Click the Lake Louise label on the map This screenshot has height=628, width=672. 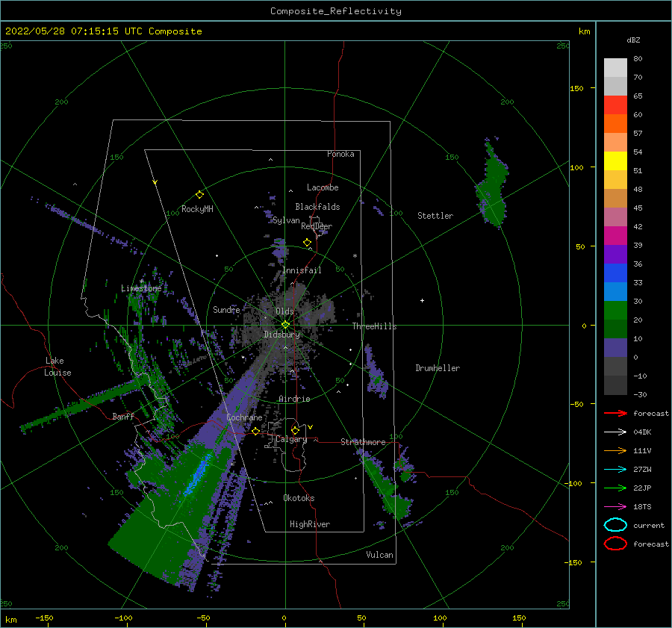coord(57,367)
